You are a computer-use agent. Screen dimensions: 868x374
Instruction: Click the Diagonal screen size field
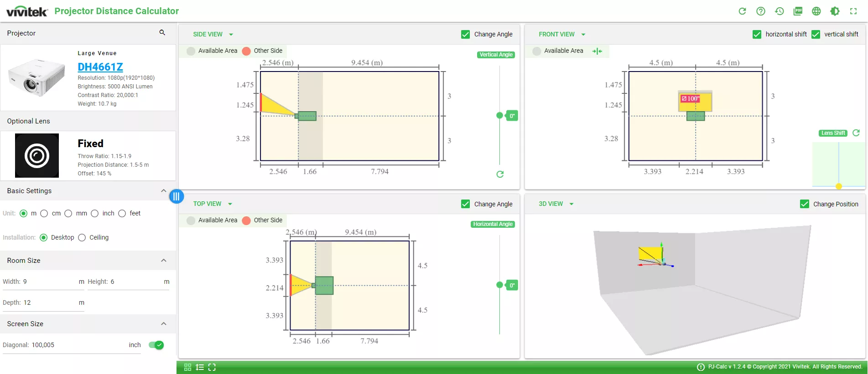[x=72, y=345]
